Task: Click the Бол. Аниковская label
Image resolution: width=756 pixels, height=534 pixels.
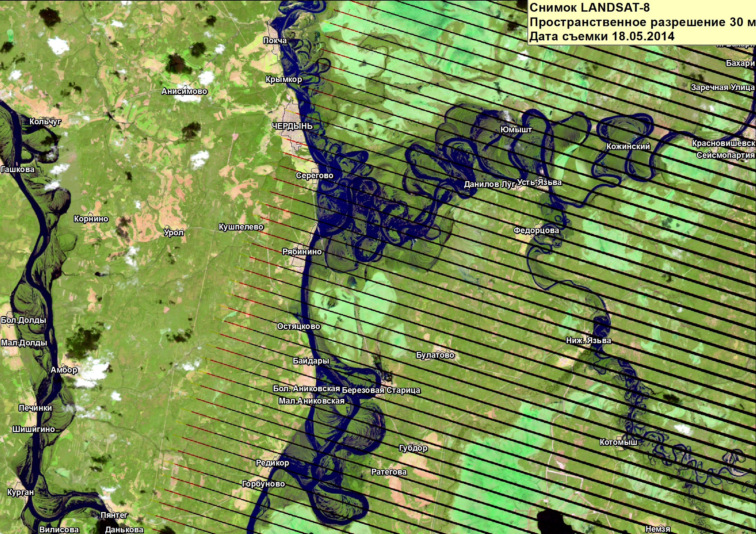Action: [306, 389]
